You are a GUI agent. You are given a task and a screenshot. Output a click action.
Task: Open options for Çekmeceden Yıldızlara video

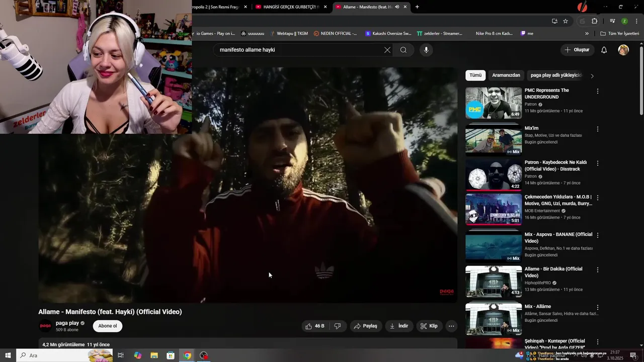point(598,198)
